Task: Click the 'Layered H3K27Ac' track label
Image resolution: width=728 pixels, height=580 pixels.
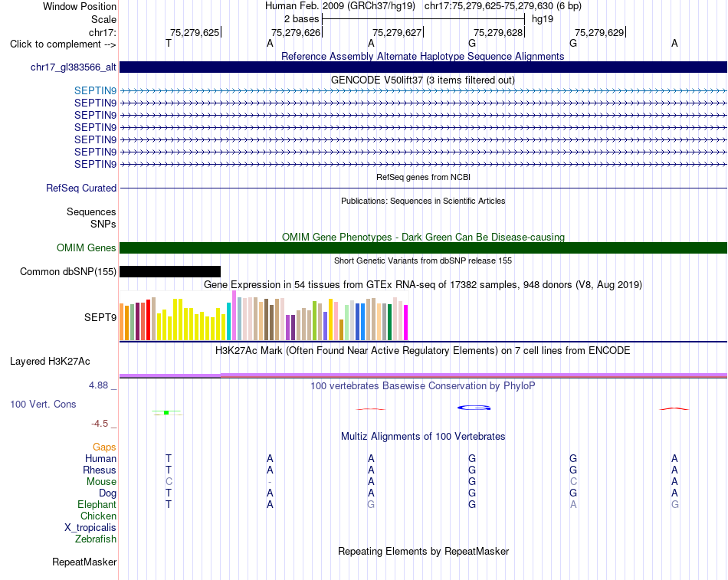Action: [x=50, y=362]
